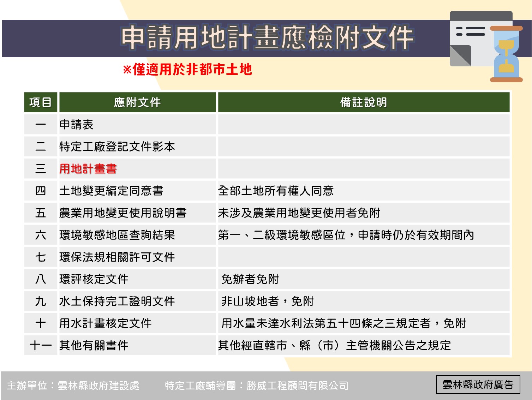Click the 申請用地計畫應檢附文件 title
The height and width of the screenshot is (400, 532).
(x=267, y=37)
